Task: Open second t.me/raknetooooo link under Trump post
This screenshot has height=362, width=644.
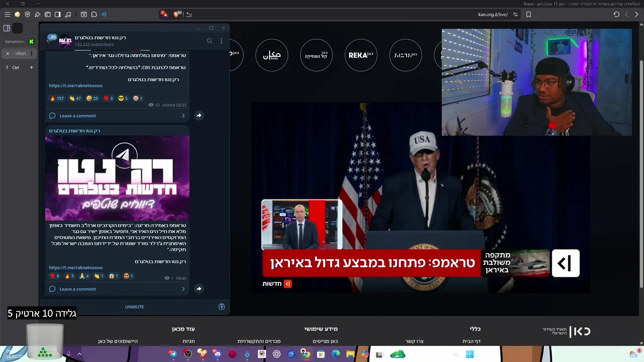Action: (x=75, y=267)
